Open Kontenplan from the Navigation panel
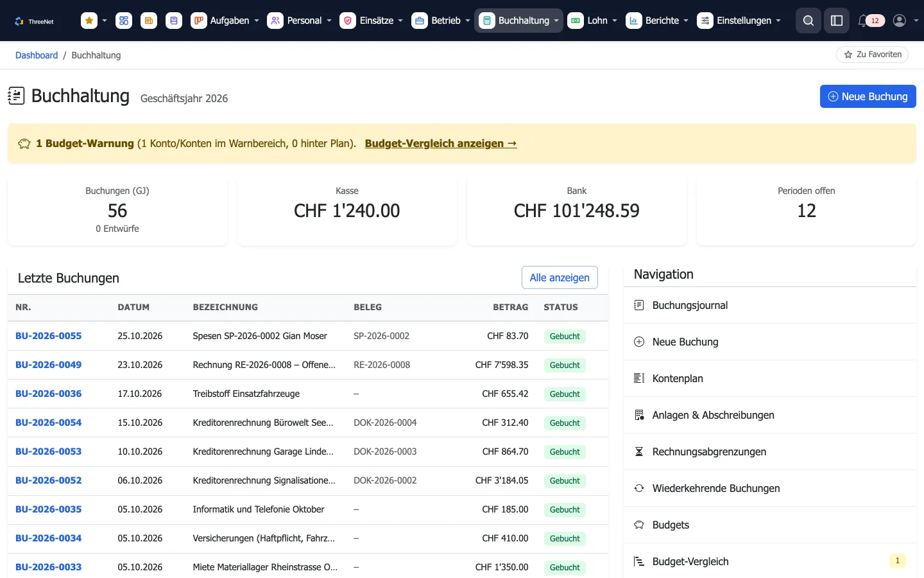The height and width of the screenshot is (578, 924). (x=769, y=378)
